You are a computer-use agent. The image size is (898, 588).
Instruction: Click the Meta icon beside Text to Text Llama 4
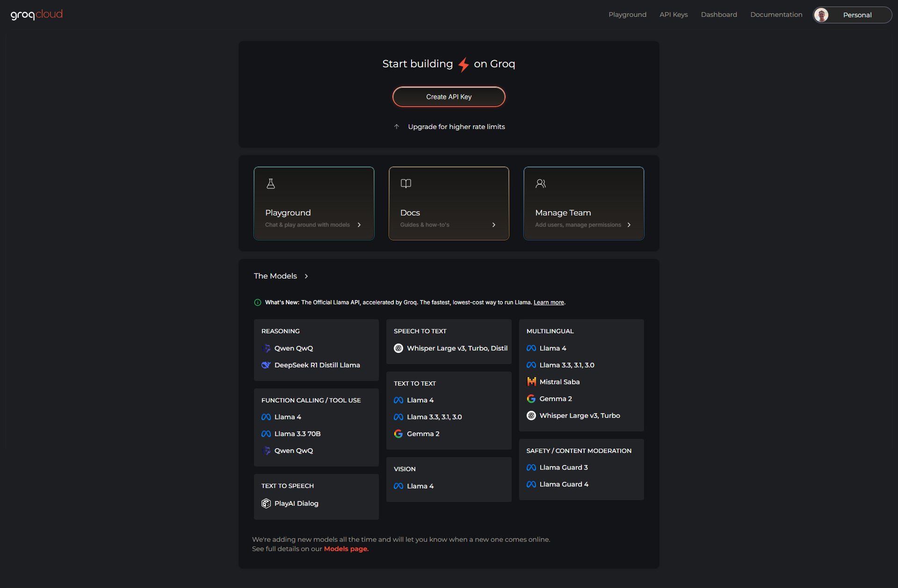click(398, 400)
